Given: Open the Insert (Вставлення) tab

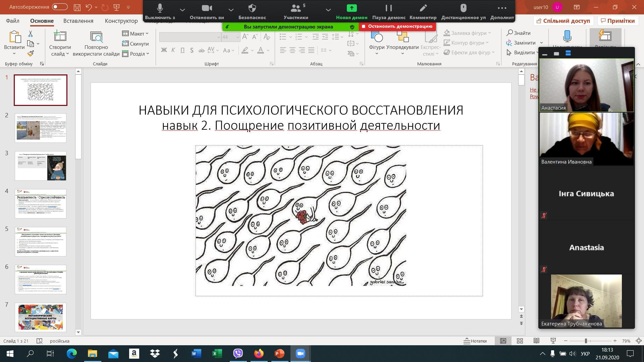Looking at the screenshot, I should pos(78,21).
